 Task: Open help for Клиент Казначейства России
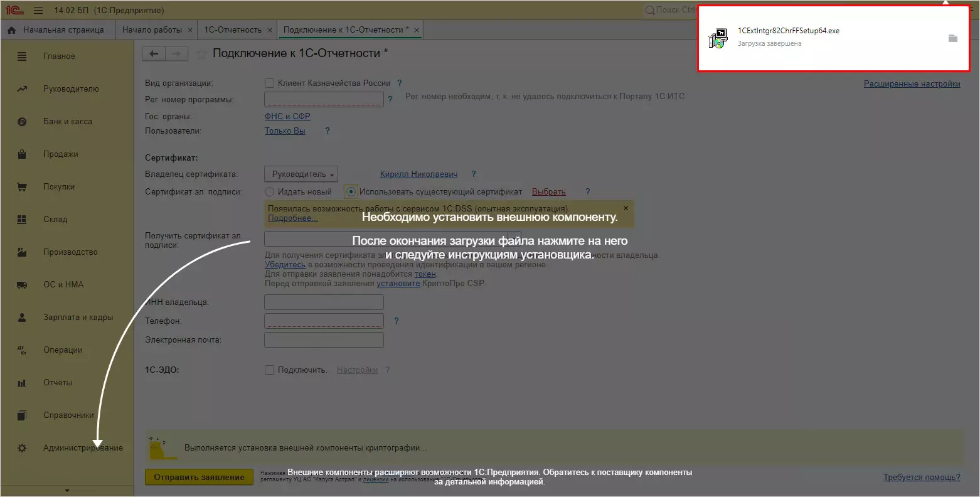coord(399,83)
